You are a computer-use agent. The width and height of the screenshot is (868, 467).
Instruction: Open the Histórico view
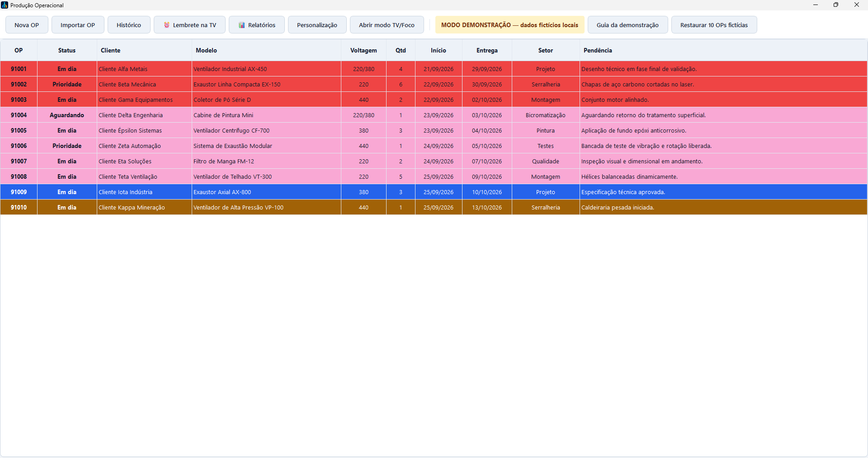(129, 25)
